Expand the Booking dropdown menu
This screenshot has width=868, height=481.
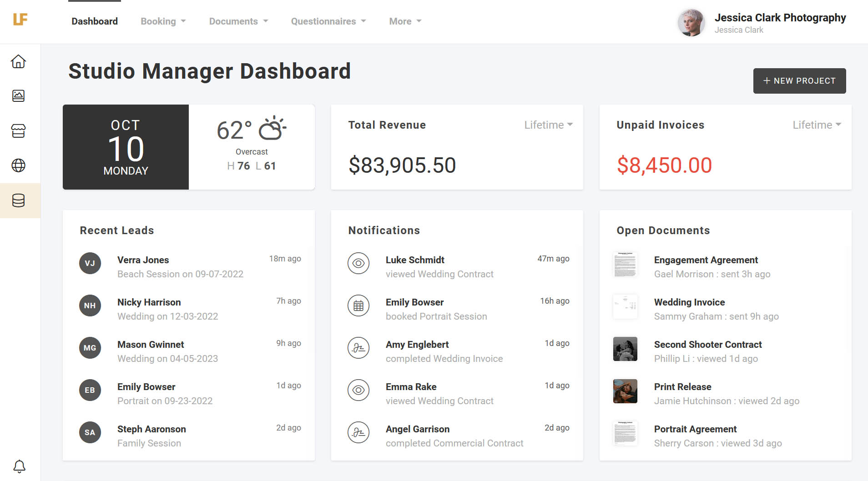click(x=163, y=21)
